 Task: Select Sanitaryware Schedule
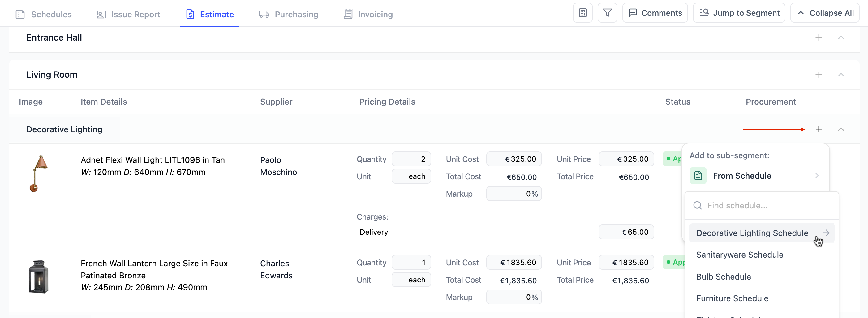pos(762,255)
